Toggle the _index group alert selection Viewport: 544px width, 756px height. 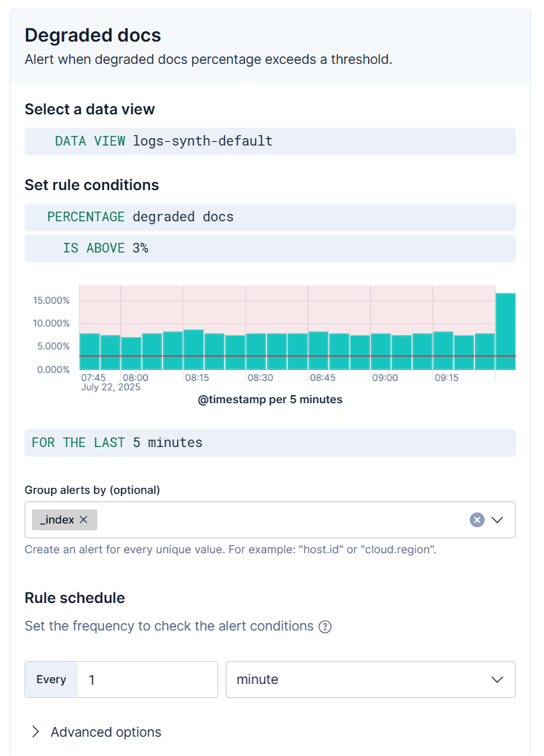[59, 519]
